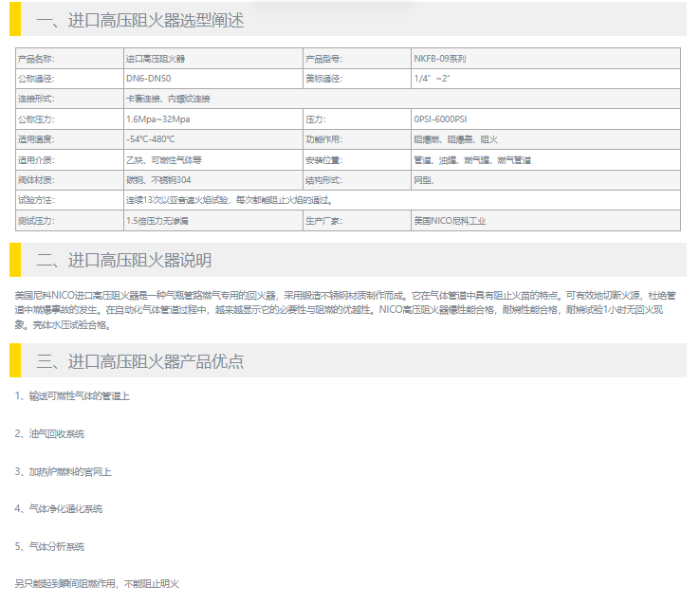Image resolution: width=700 pixels, height=604 pixels.
Task: Select the 1.5倍压力无渗漏 test pressure cell
Action: (x=157, y=220)
